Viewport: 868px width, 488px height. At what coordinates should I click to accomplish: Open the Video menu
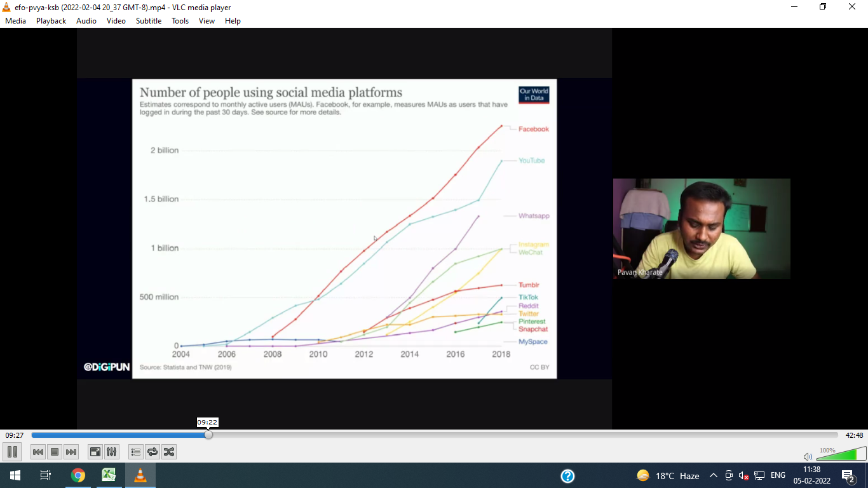point(116,21)
